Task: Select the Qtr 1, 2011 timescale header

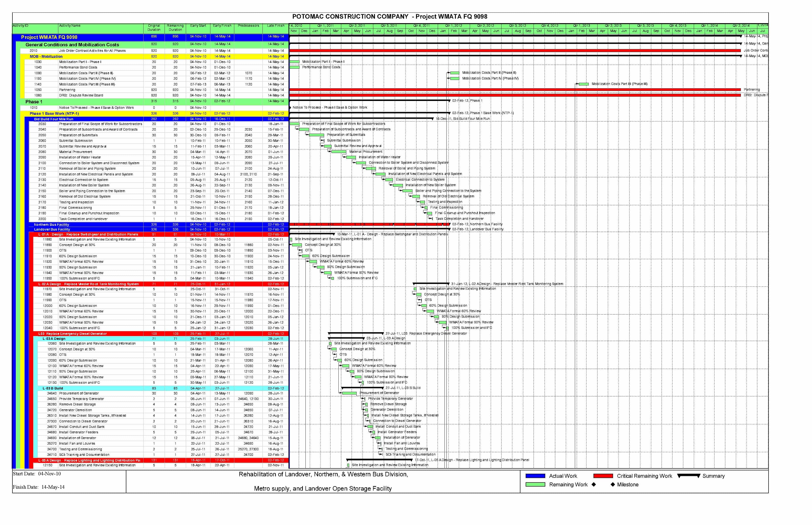Action: [326, 26]
